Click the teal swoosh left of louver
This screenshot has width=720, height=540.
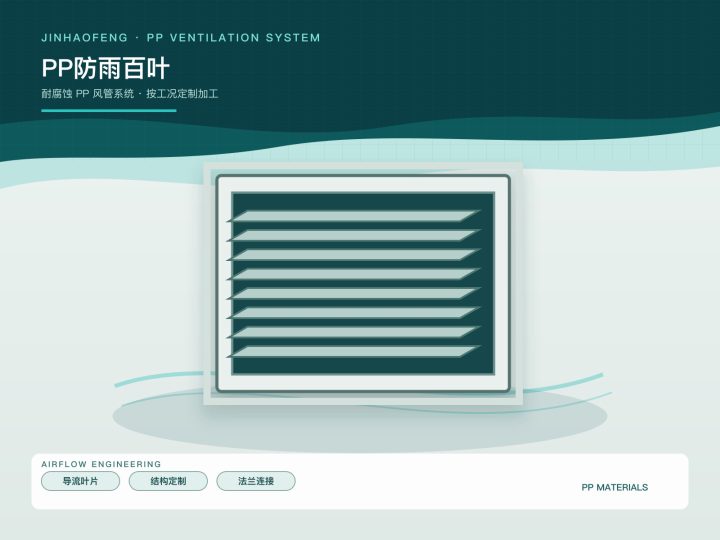pyautogui.click(x=158, y=378)
